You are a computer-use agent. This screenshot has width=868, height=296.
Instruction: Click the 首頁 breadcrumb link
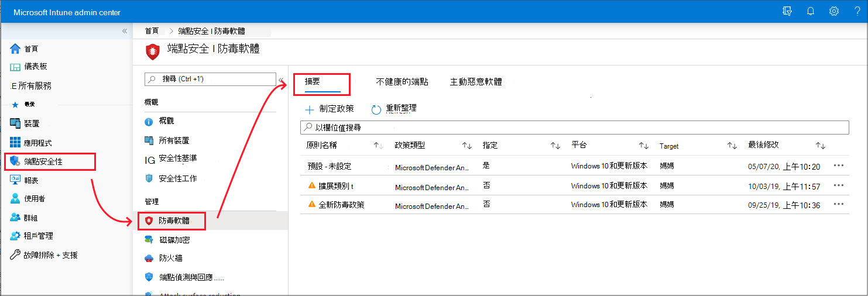coord(152,31)
